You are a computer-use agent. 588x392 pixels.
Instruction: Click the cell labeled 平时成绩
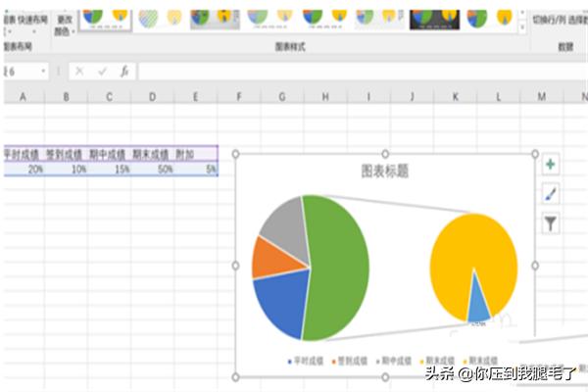24,154
